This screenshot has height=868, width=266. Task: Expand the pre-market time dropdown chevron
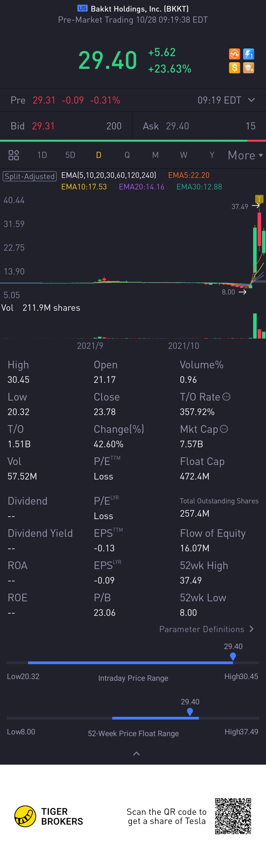(251, 100)
